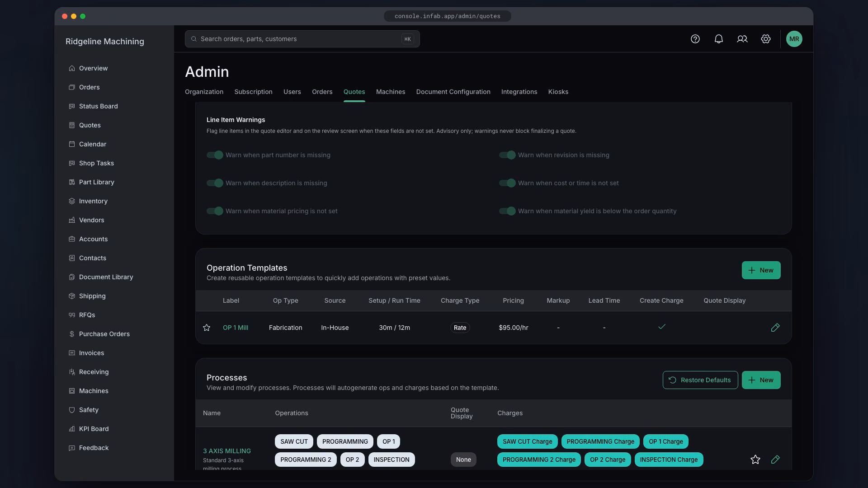Screen dimensions: 868x488
Task: Create New operation template
Action: click(x=761, y=270)
